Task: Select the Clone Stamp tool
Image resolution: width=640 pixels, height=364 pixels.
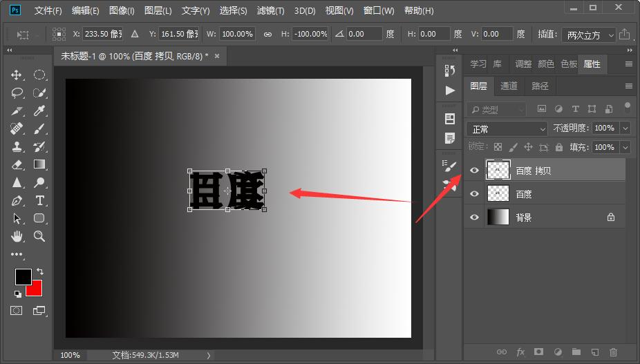Action: point(17,146)
